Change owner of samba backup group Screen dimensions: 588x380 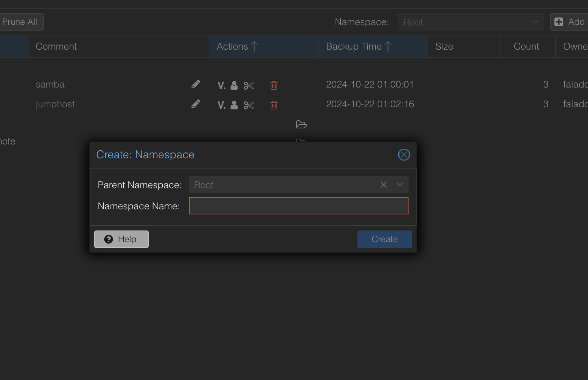point(234,85)
